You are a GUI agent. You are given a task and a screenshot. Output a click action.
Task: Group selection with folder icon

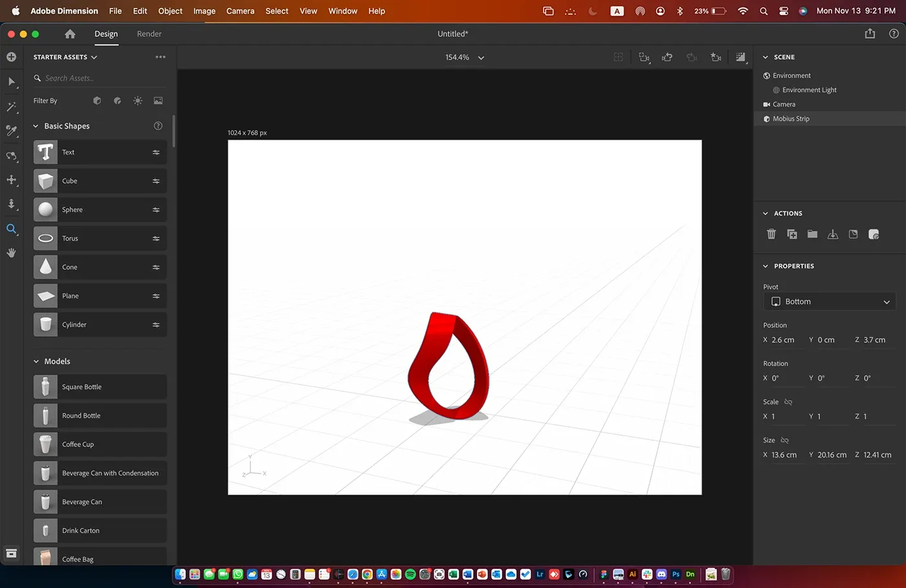[812, 234]
